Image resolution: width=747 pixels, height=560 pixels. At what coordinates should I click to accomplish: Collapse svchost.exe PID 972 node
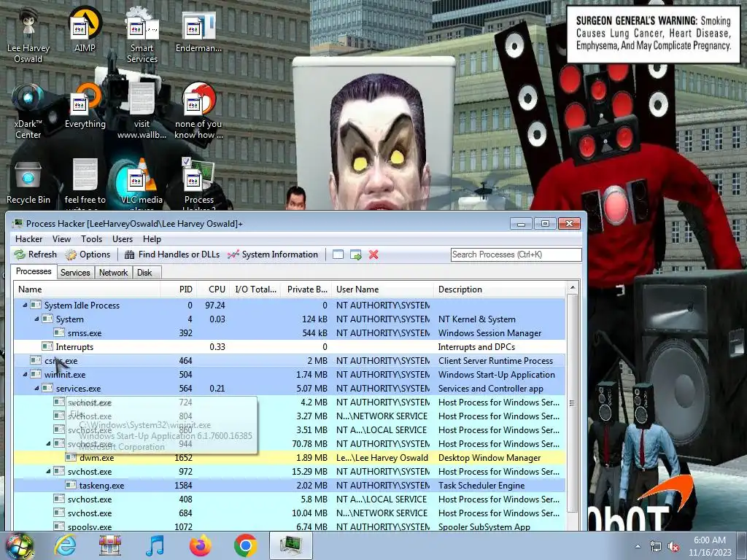tap(48, 472)
